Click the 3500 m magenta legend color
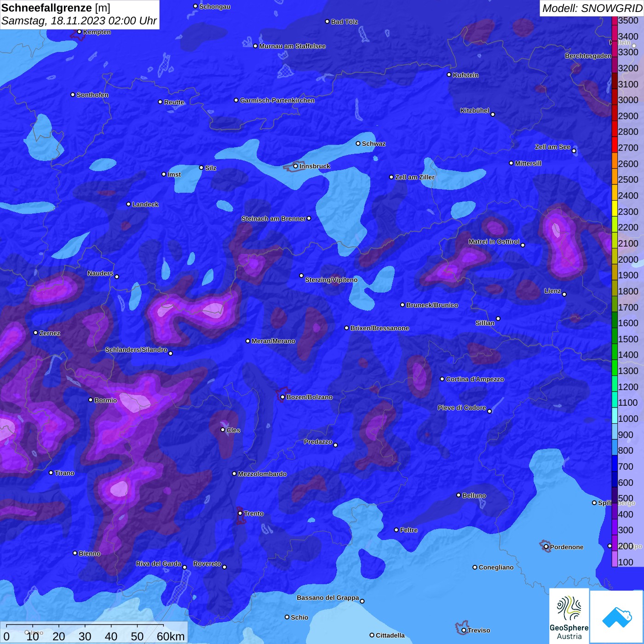This screenshot has width=644, height=644. pyautogui.click(x=615, y=20)
